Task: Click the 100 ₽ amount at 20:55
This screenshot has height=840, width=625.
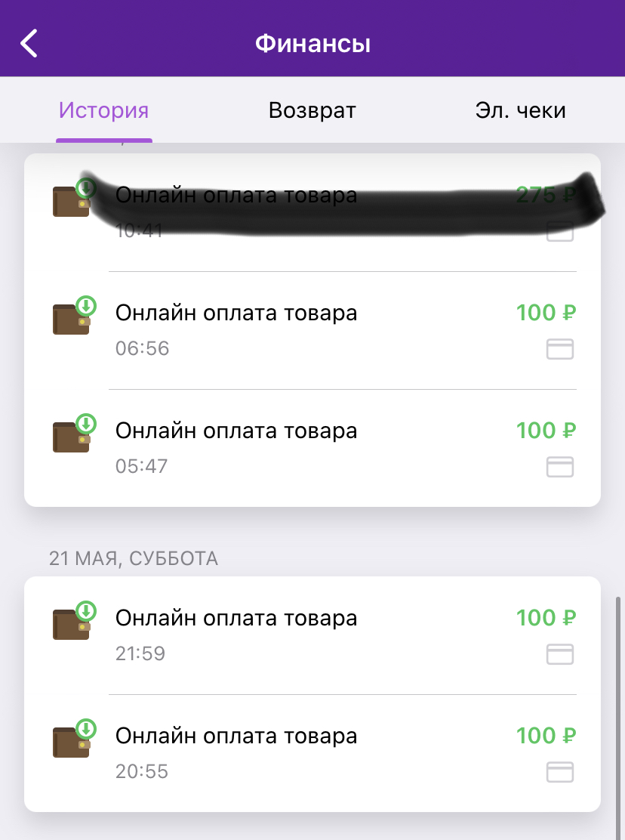Action: 546,736
